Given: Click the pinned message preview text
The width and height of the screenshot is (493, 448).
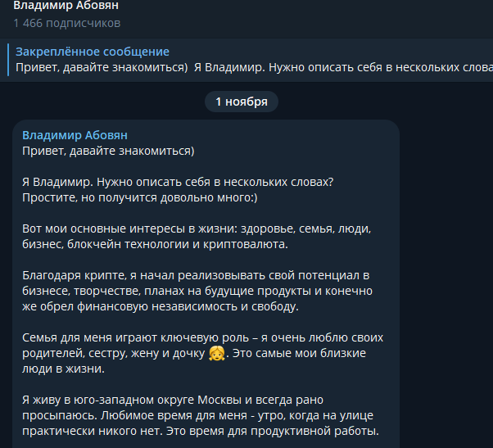Looking at the screenshot, I should (x=254, y=67).
